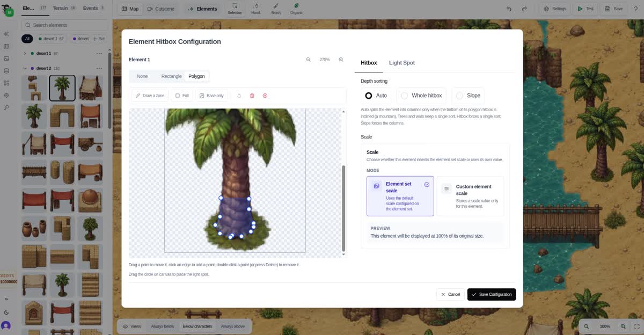Expand sidebar with double chevron icon

pos(6,299)
